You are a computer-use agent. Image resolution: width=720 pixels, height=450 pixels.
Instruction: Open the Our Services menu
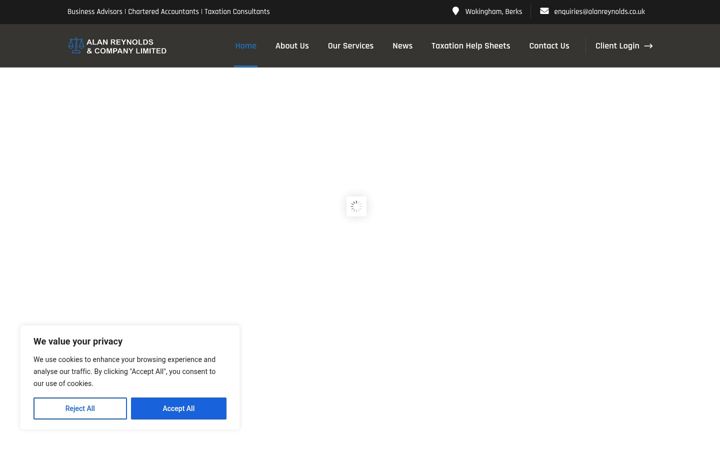click(x=350, y=46)
